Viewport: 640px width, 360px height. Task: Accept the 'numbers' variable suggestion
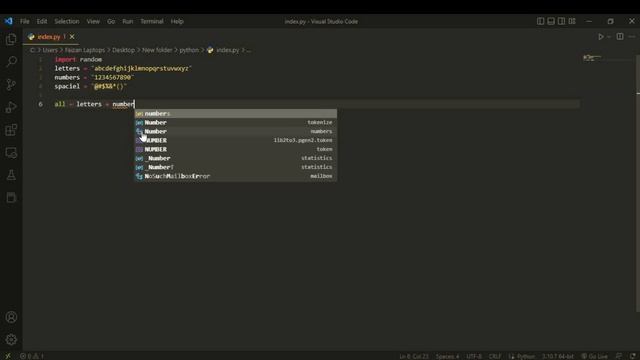[x=236, y=113]
